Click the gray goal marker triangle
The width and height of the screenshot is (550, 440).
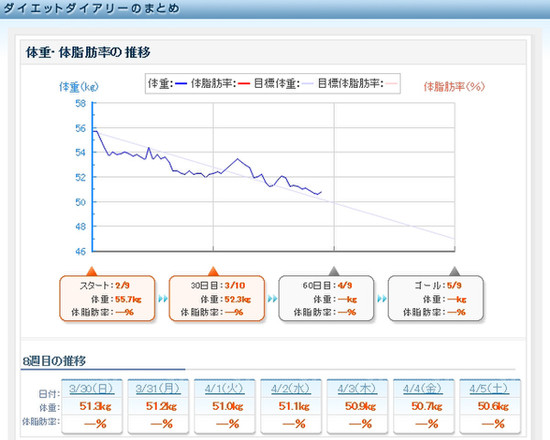455,271
